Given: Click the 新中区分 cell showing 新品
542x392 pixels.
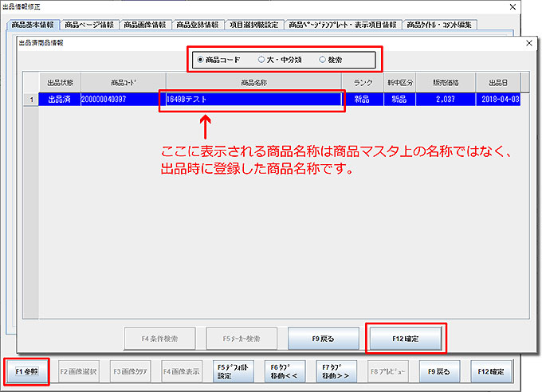Looking at the screenshot, I should [399, 100].
